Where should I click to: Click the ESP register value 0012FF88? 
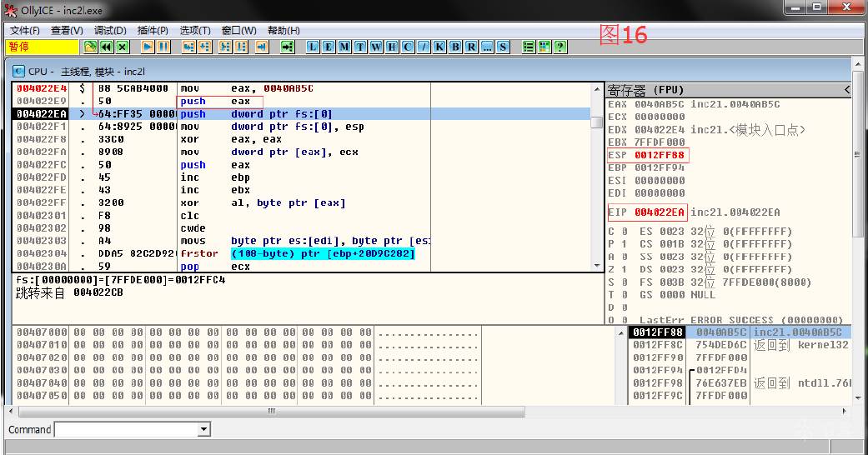click(x=659, y=155)
